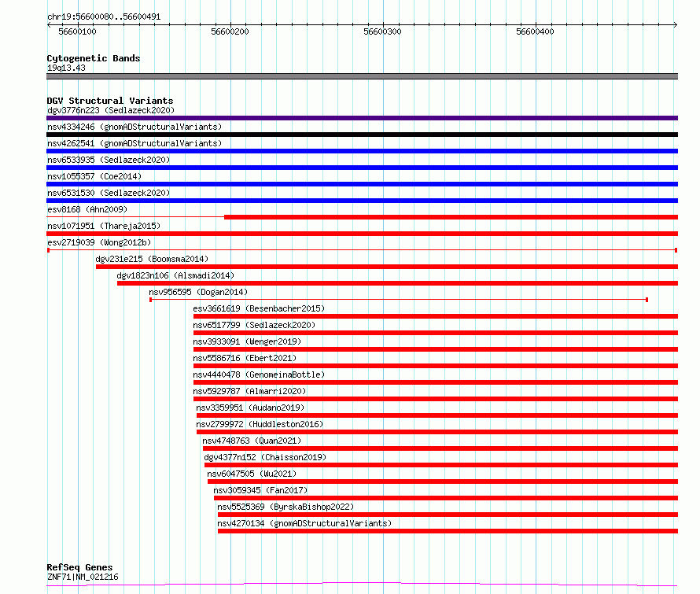Select the purple dgv3776n223 variant bar
Viewport: 700px width, 594px height.
pyautogui.click(x=362, y=118)
